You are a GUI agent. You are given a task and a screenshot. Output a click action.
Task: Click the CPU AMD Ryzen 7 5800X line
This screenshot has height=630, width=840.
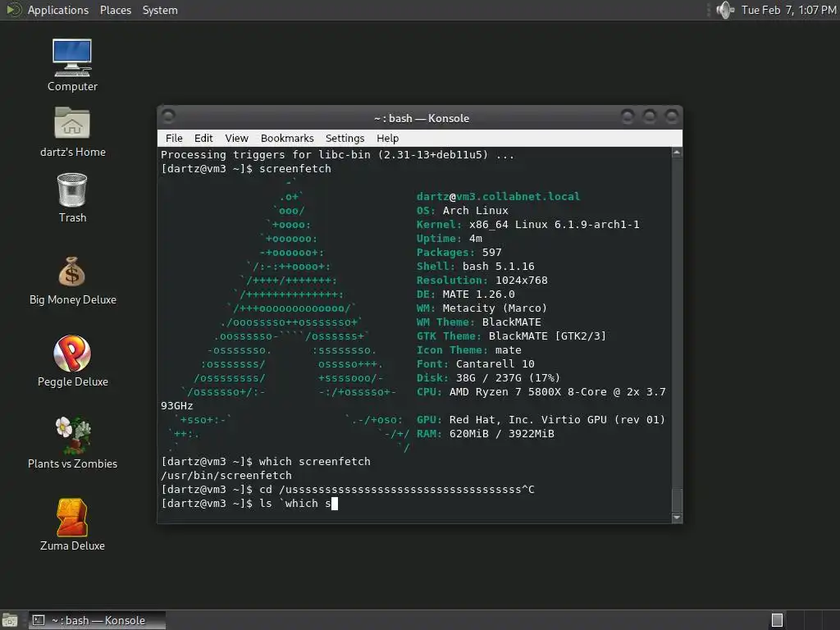point(541,391)
